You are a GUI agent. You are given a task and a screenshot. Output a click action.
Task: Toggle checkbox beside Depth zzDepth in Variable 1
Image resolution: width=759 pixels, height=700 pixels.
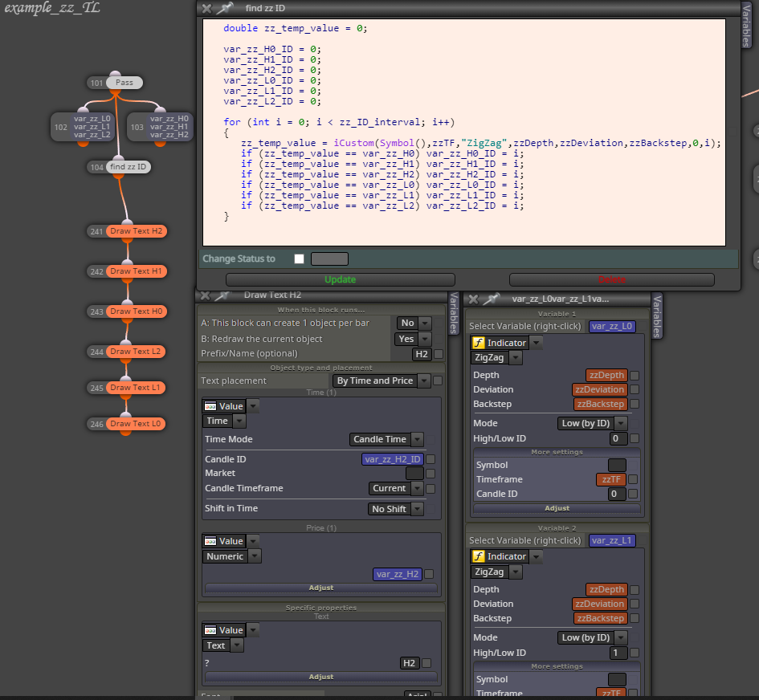click(635, 376)
